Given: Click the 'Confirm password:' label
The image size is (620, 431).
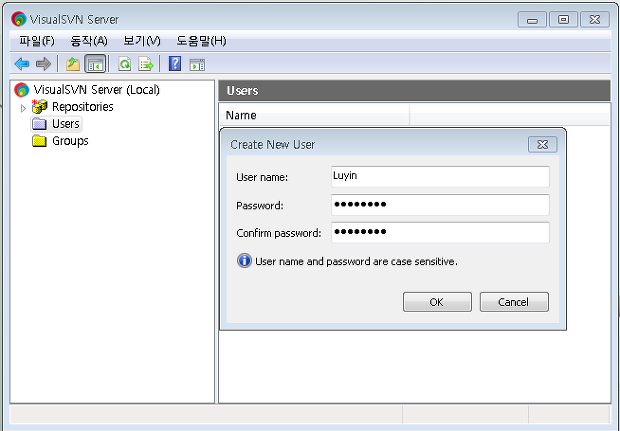Looking at the screenshot, I should pos(279,233).
